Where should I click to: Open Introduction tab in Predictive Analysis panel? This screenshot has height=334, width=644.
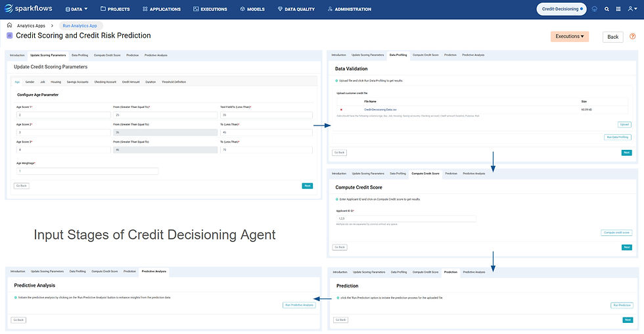coord(18,271)
